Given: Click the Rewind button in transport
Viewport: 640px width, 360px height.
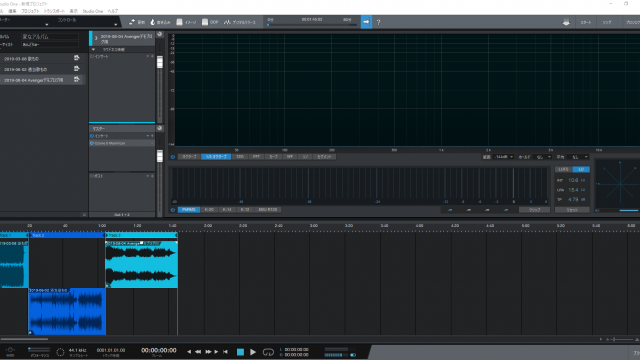Looking at the screenshot, I should (198, 352).
